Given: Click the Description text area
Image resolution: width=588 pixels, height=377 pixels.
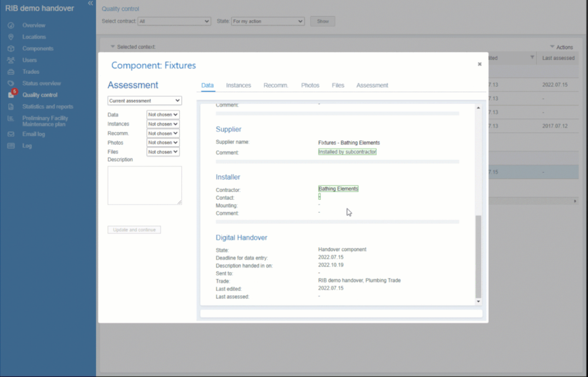Looking at the screenshot, I should (x=144, y=185).
